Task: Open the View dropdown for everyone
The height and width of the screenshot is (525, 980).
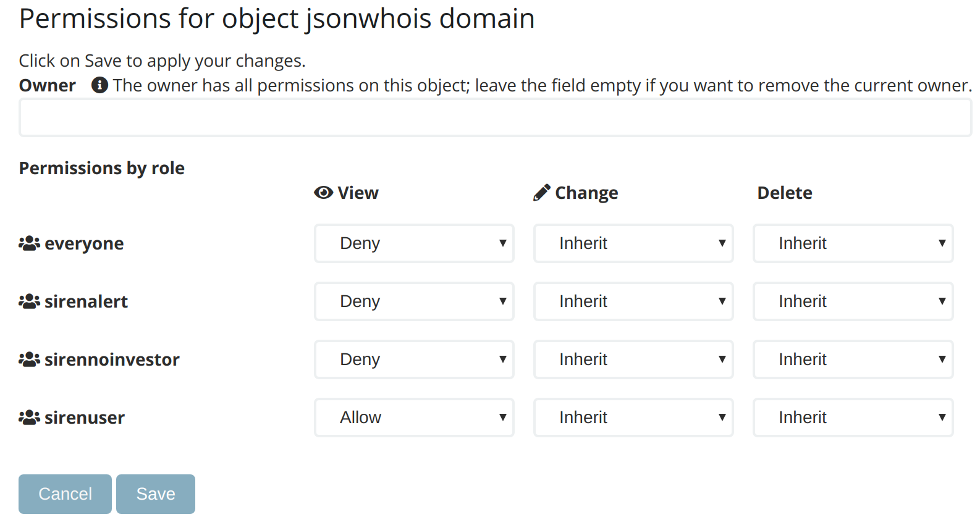Action: coord(414,243)
